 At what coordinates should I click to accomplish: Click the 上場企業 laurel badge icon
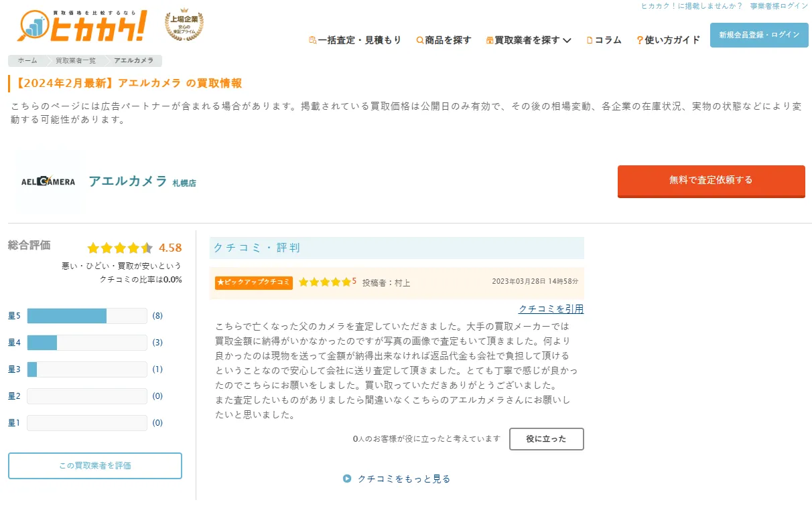(184, 26)
